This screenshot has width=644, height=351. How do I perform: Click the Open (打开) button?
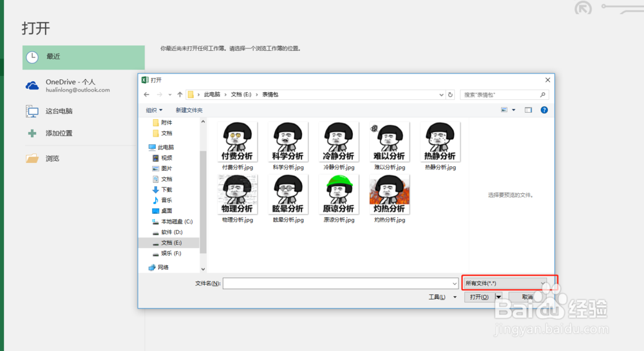click(479, 297)
